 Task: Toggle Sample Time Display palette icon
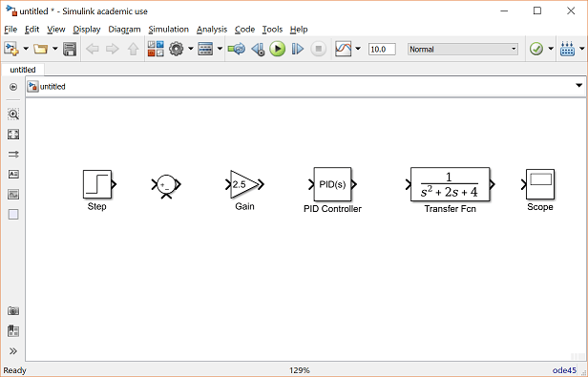pyautogui.click(x=13, y=155)
